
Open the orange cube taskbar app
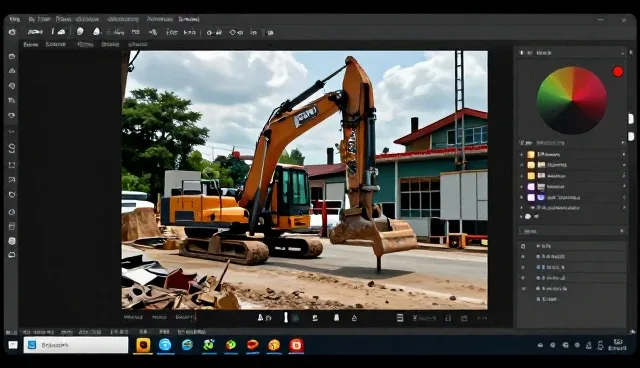point(274,345)
